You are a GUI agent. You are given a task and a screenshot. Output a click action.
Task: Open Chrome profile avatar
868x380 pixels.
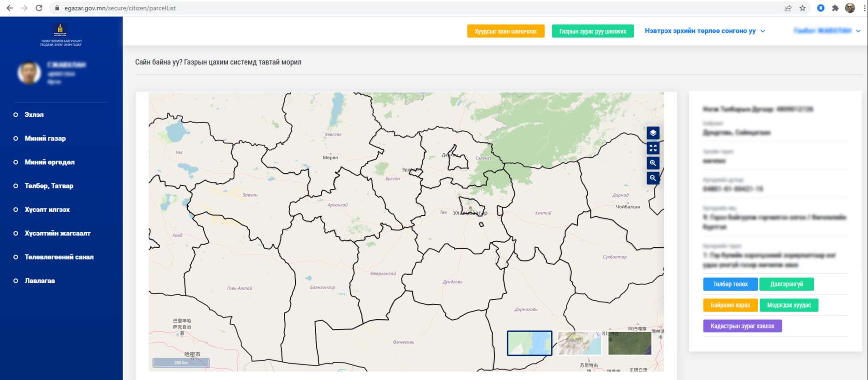850,8
